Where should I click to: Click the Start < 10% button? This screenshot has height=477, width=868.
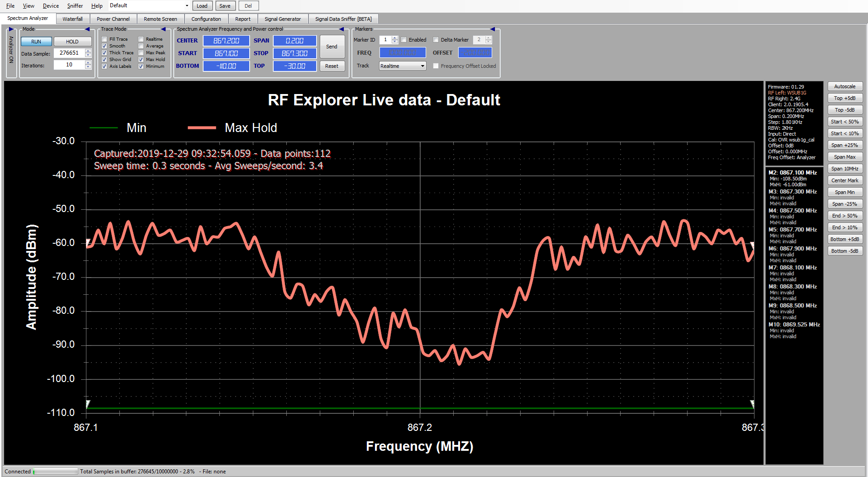click(845, 133)
